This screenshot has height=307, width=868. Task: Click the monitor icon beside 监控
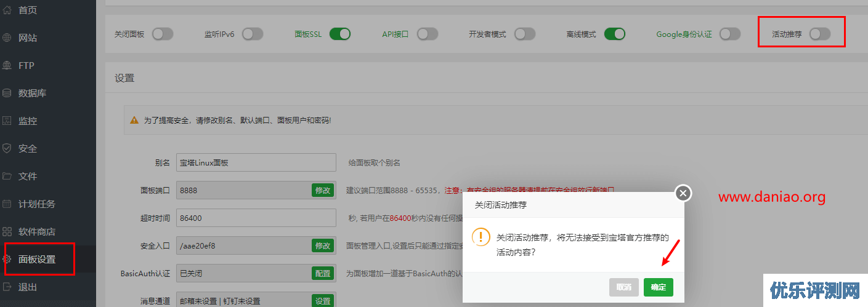(7, 121)
